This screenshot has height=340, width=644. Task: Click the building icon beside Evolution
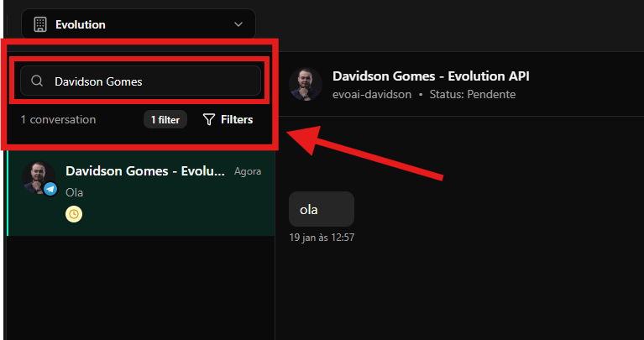[x=39, y=24]
